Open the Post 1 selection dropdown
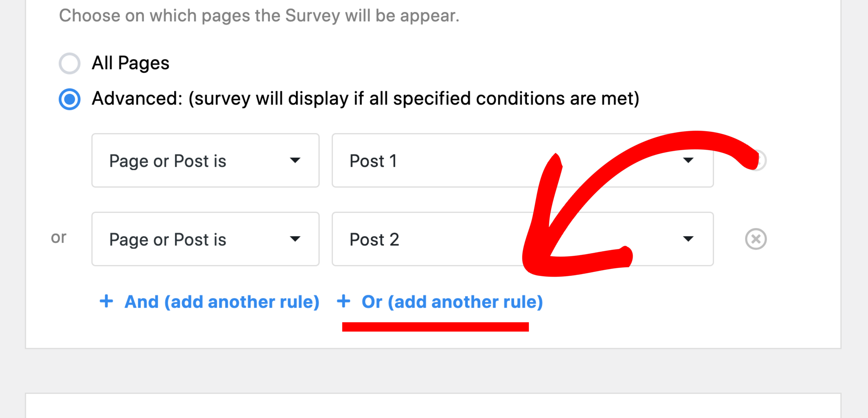This screenshot has width=868, height=418. point(522,160)
